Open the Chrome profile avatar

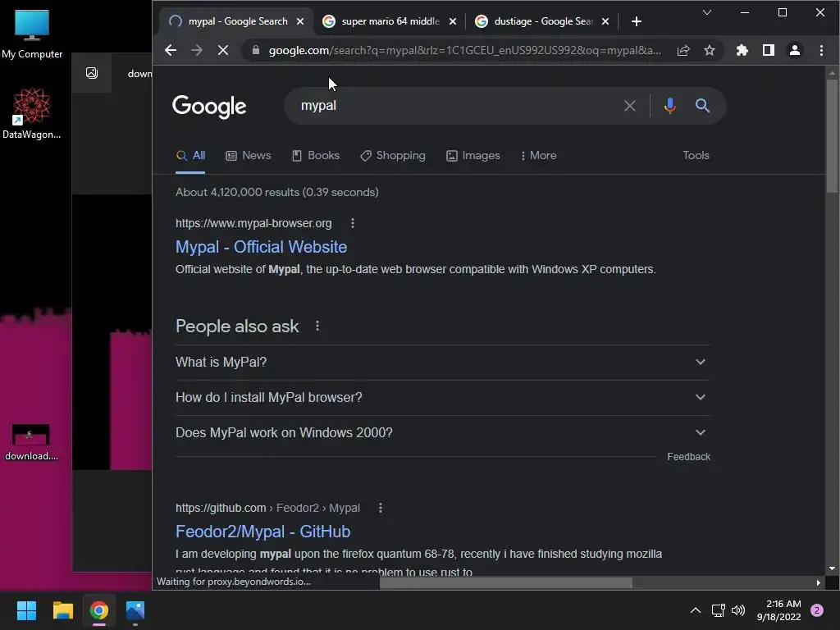tap(794, 50)
